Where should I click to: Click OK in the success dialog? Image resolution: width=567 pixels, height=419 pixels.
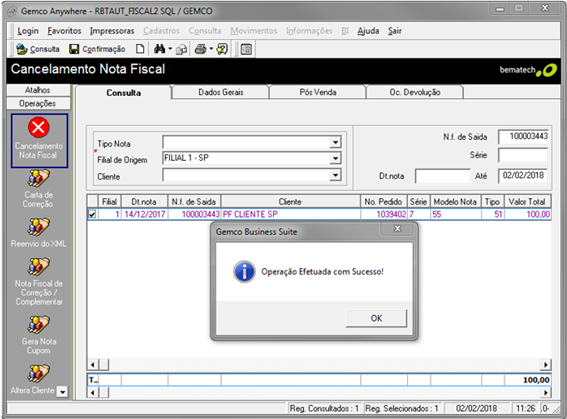(376, 318)
